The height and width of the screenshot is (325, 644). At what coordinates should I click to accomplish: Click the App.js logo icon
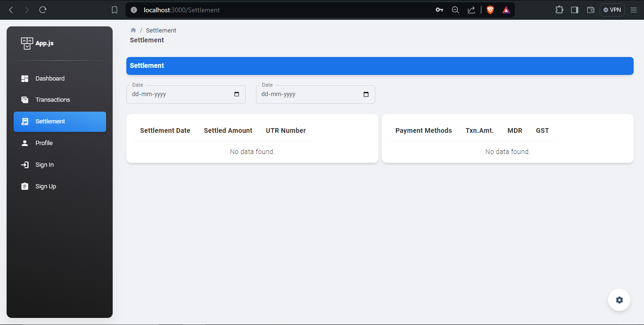point(27,43)
